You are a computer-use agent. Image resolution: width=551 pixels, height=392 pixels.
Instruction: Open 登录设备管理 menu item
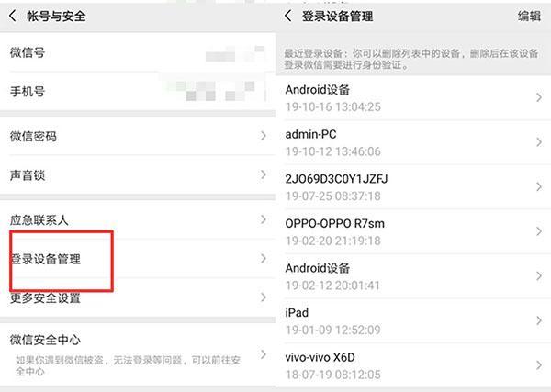pyautogui.click(x=138, y=259)
